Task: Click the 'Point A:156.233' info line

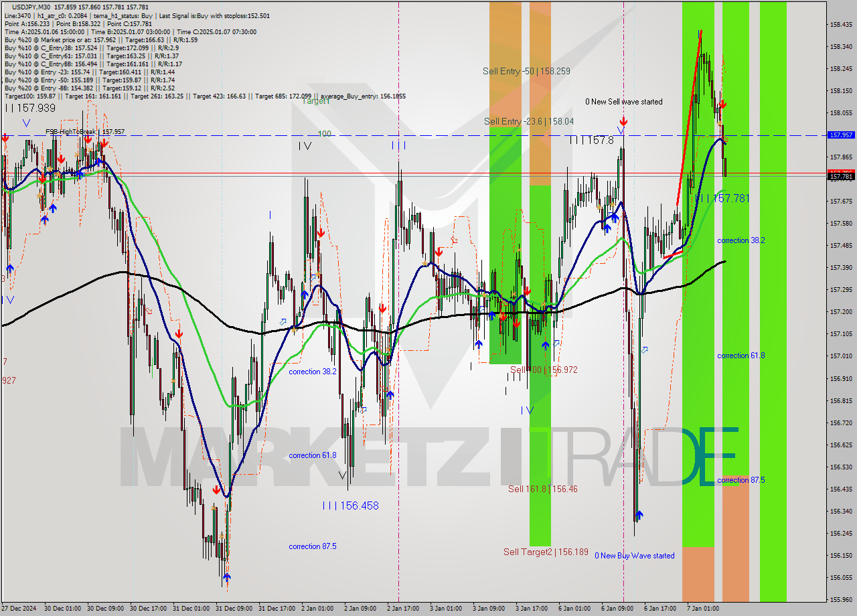Action: 78,23
